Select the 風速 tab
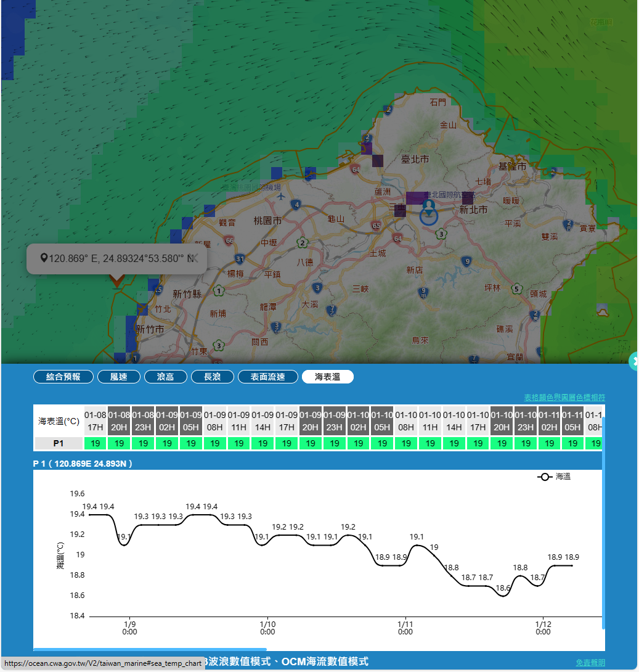 [119, 377]
